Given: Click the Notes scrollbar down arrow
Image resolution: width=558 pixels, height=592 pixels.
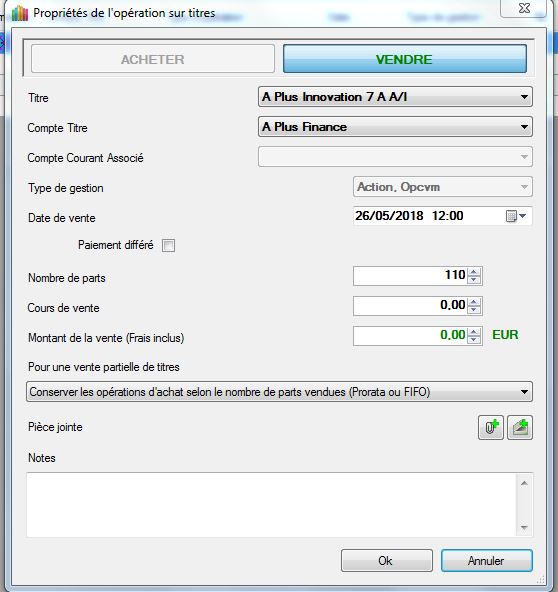Looking at the screenshot, I should coord(524,527).
